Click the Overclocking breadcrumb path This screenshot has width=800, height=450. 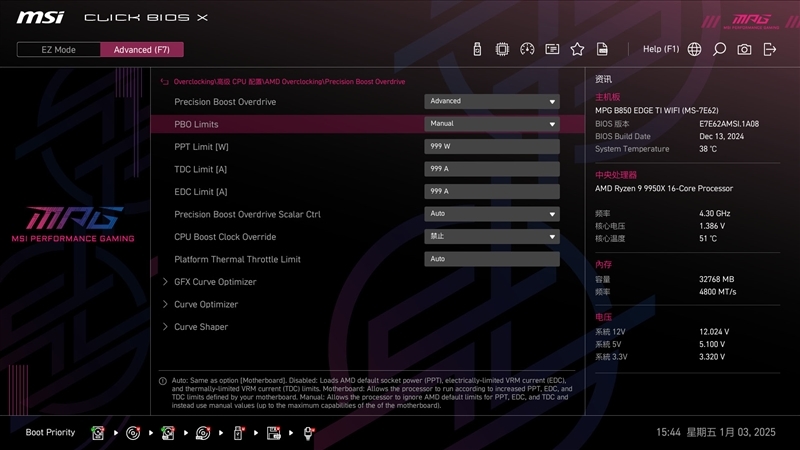point(289,82)
